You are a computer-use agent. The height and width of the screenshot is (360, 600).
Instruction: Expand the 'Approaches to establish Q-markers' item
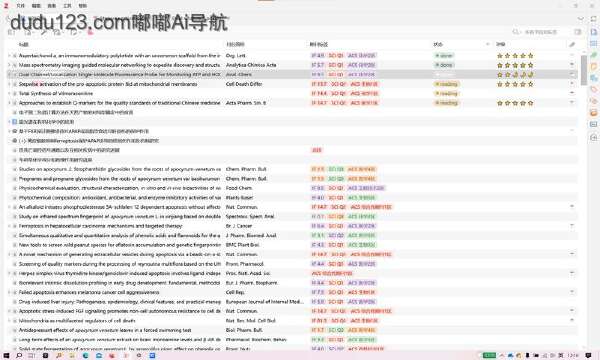tap(10, 103)
